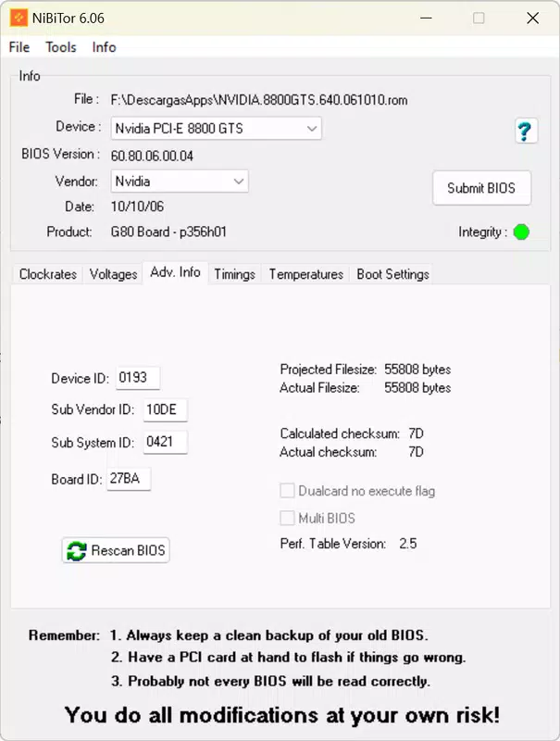
Task: Click reminder line about PCI card
Action: (288, 658)
